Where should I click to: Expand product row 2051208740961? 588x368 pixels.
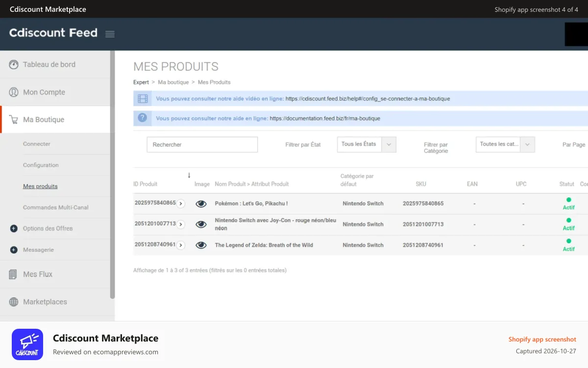click(x=181, y=245)
